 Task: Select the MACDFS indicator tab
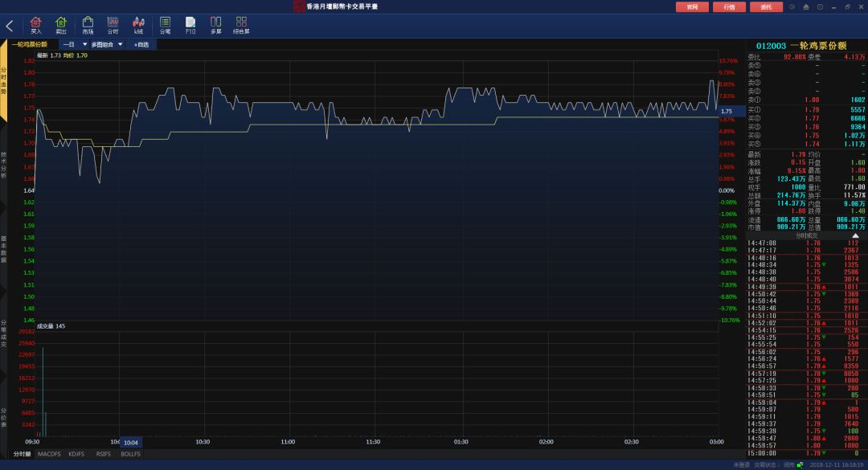coord(49,454)
